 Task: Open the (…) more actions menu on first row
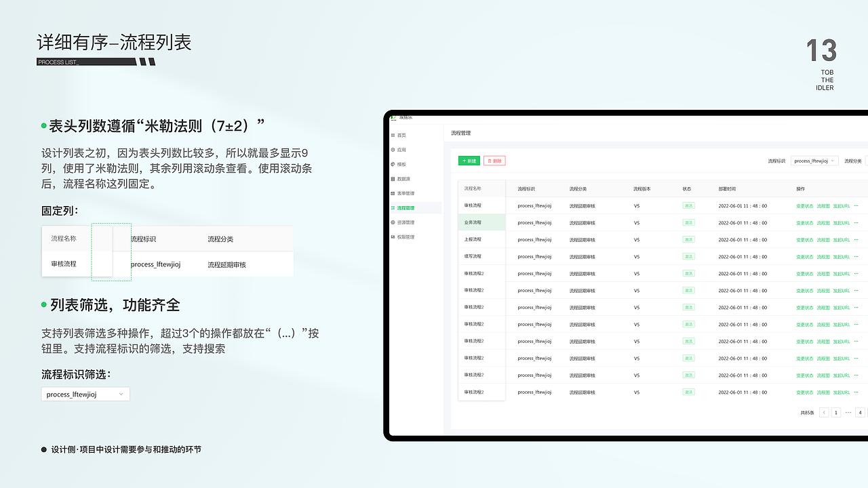pyautogui.click(x=855, y=205)
